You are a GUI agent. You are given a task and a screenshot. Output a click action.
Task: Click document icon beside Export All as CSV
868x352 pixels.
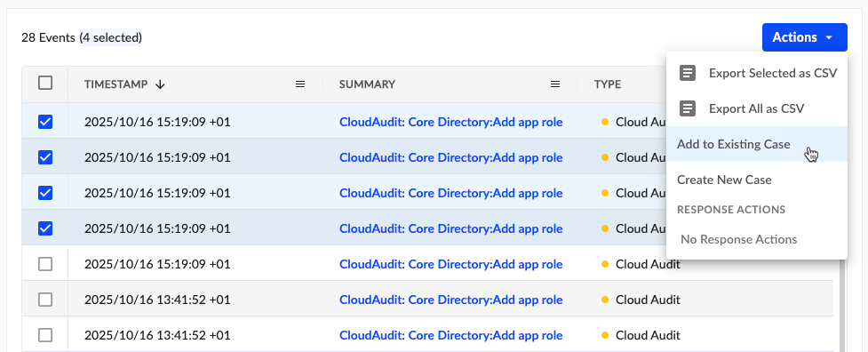[x=688, y=108]
